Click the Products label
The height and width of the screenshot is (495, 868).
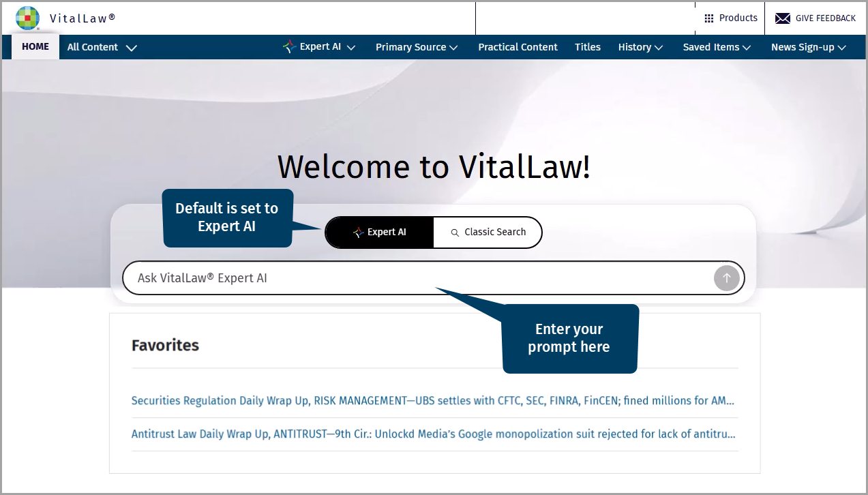click(738, 18)
